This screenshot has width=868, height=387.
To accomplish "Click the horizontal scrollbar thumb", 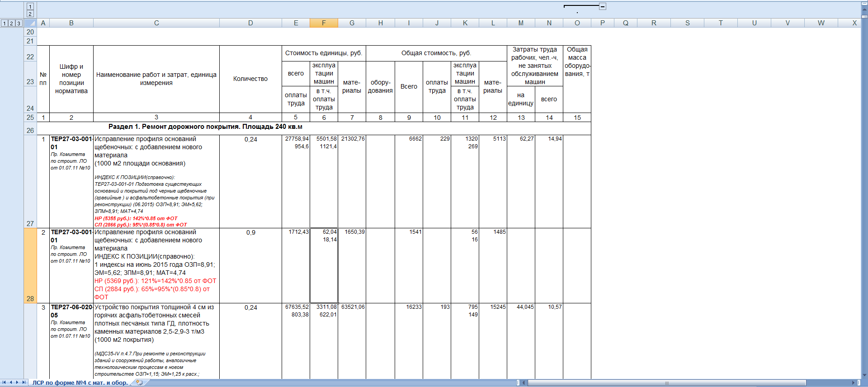I will pos(667,382).
